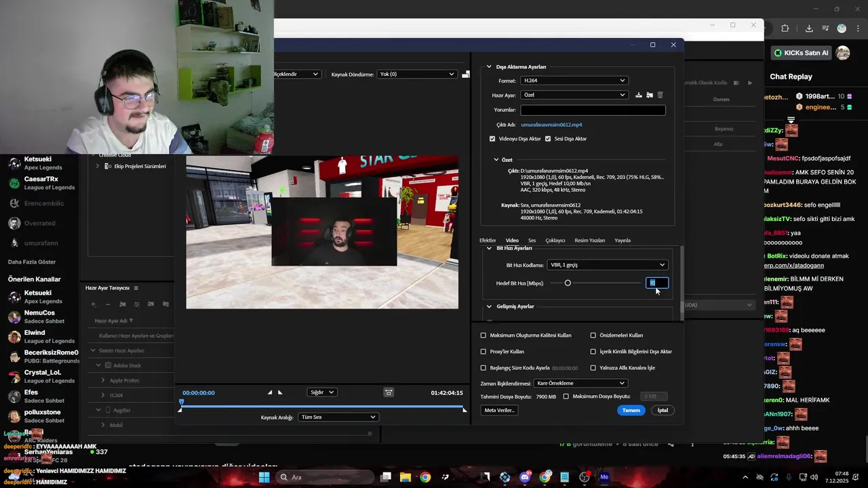The width and height of the screenshot is (868, 488).
Task: Show hidden system tray icons
Action: (x=745, y=477)
